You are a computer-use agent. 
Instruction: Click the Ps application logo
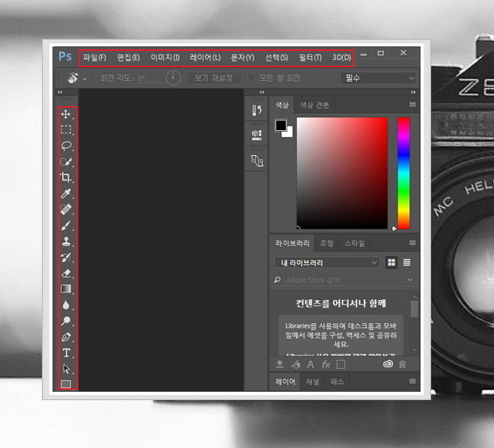(x=65, y=56)
